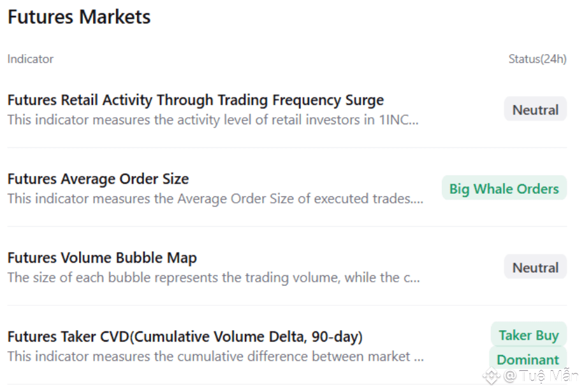Open Futures Taker CVD 90-day indicator
This screenshot has height=392, width=584.
pyautogui.click(x=185, y=337)
